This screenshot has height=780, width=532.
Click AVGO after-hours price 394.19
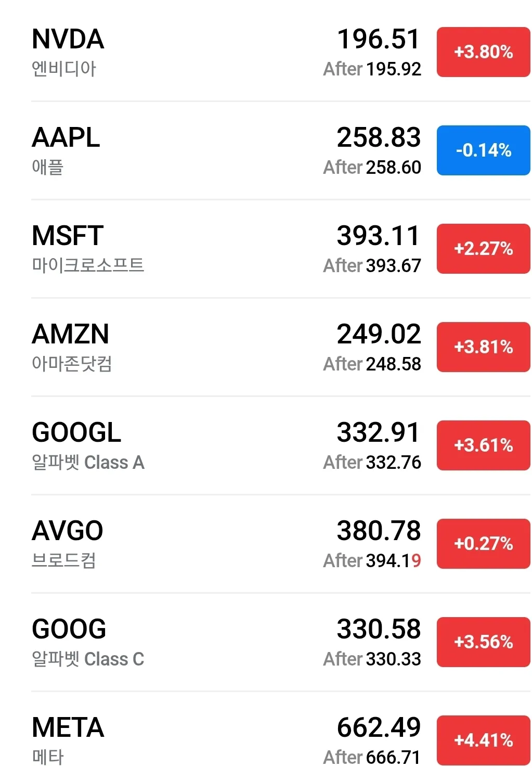click(x=393, y=561)
